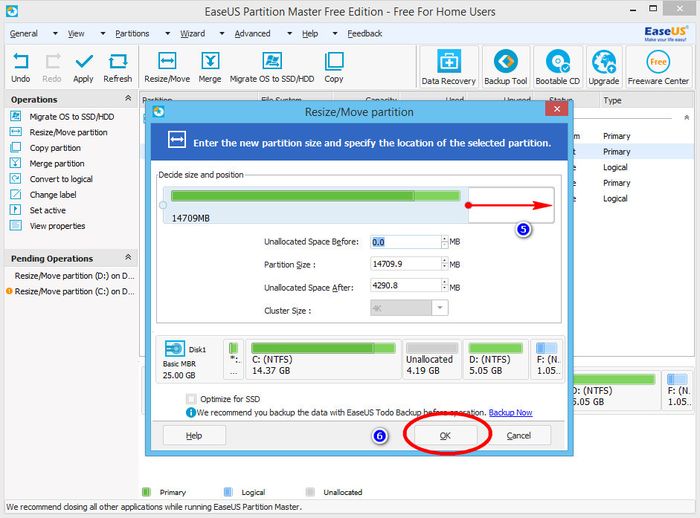Image resolution: width=700 pixels, height=518 pixels.
Task: Open the View menu
Action: coord(76,33)
